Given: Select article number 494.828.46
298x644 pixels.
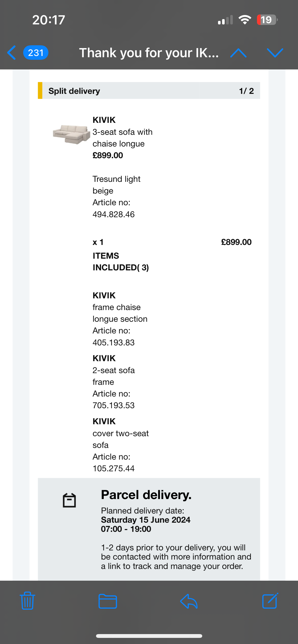Looking at the screenshot, I should tap(114, 214).
